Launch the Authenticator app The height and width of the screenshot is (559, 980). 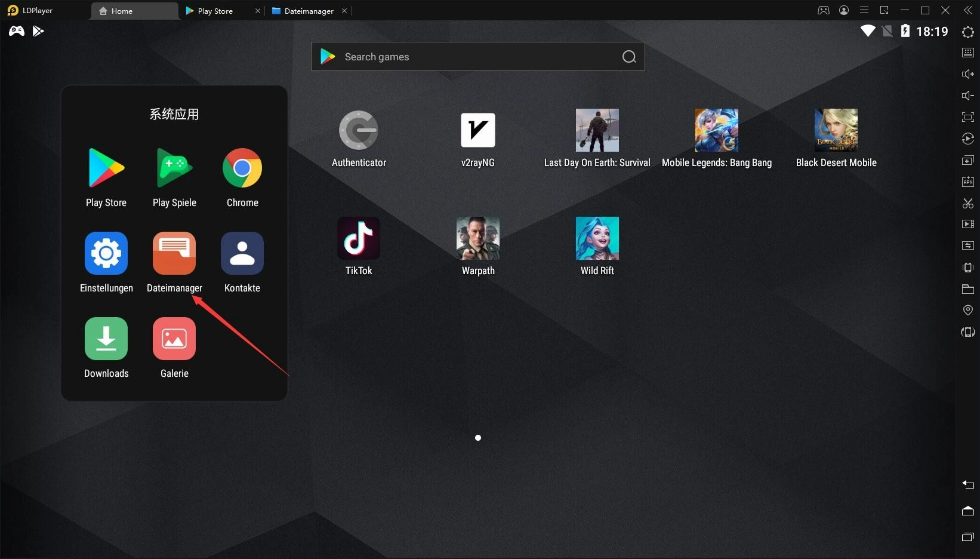click(x=359, y=130)
